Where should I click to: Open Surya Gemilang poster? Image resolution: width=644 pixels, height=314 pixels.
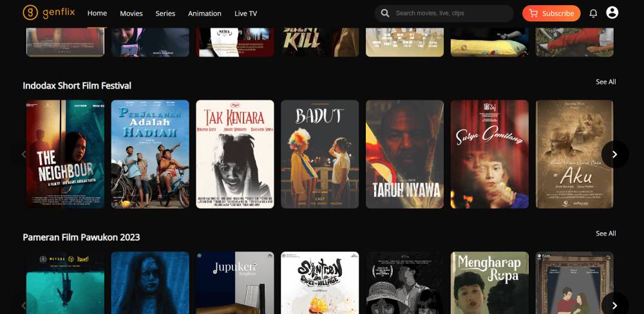(x=489, y=154)
